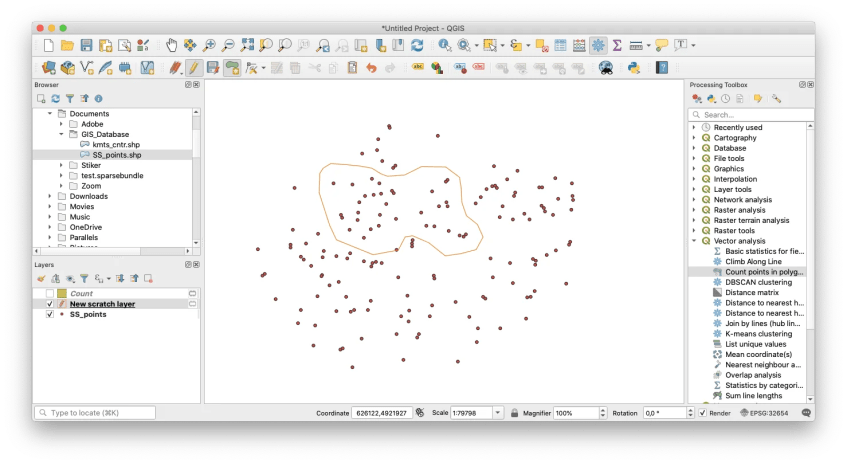Open Statistical Summary sigma icon

[x=617, y=45]
